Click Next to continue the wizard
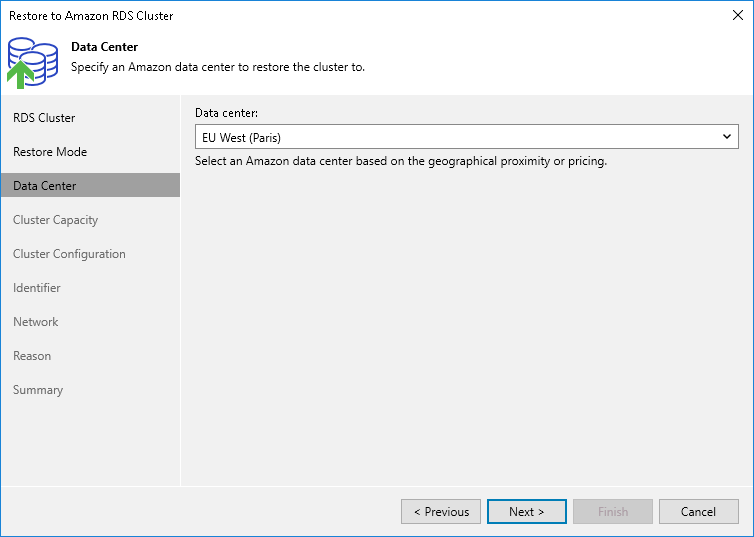The height and width of the screenshot is (537, 754). [526, 512]
